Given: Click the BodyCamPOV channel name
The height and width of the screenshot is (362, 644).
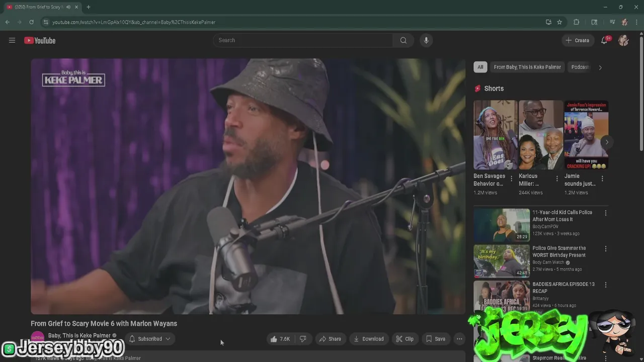Looking at the screenshot, I should [x=545, y=227].
